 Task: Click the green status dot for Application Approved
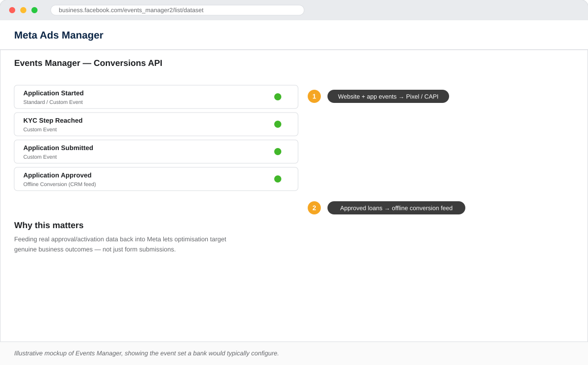click(277, 179)
